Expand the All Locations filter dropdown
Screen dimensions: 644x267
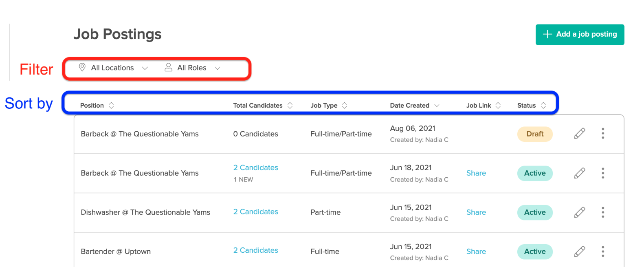[113, 68]
